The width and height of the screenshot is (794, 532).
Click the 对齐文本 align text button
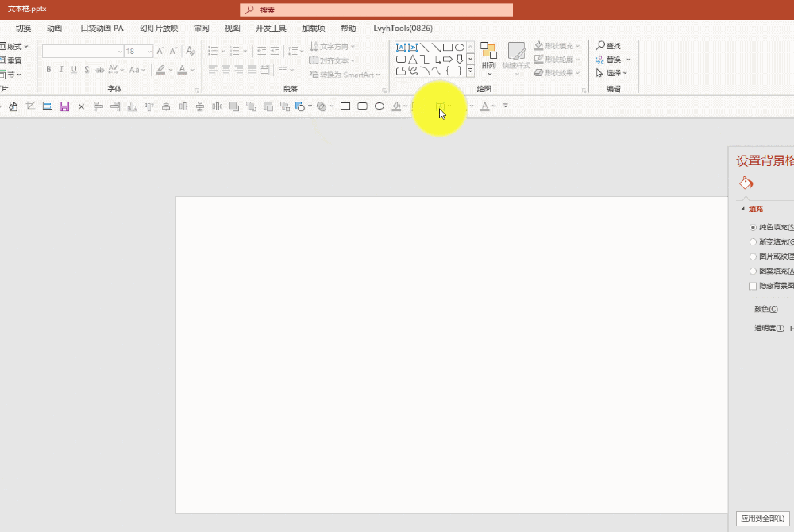pos(332,60)
